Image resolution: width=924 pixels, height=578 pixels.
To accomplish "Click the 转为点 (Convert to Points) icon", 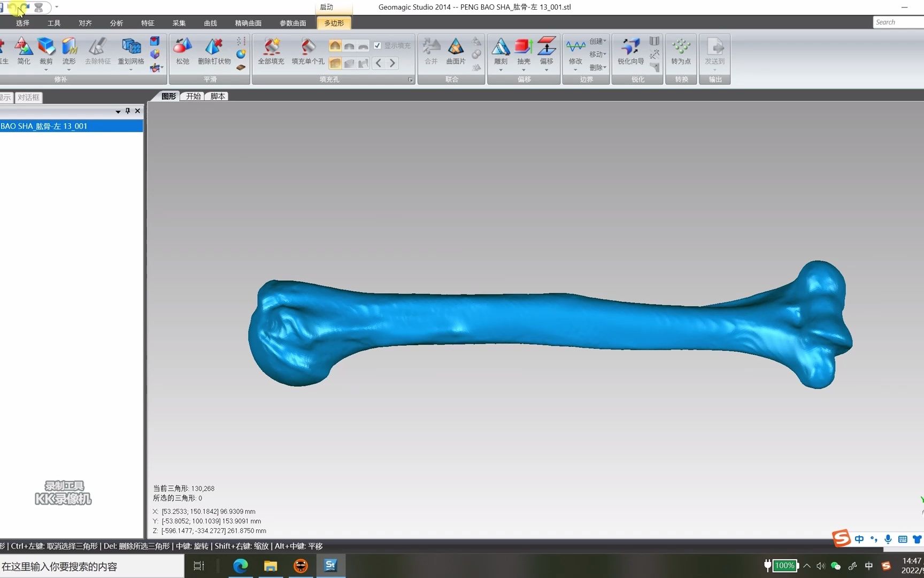I will [681, 47].
